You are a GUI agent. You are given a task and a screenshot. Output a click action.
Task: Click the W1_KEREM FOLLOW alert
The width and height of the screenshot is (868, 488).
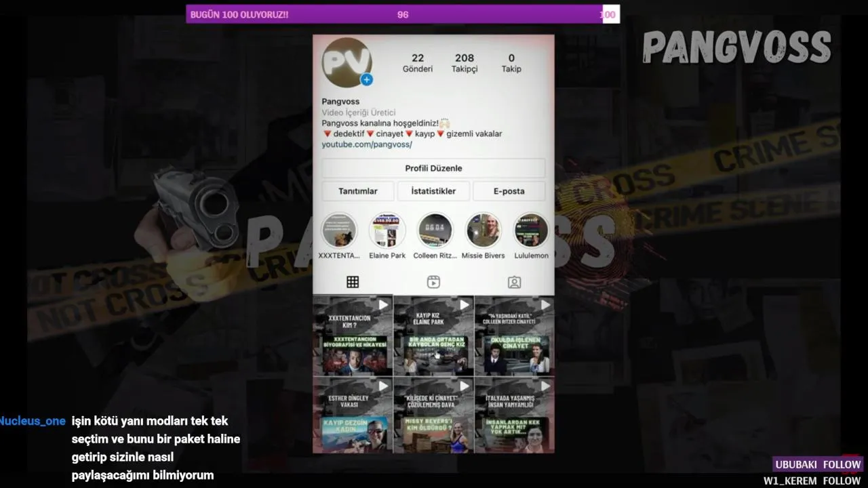(812, 481)
